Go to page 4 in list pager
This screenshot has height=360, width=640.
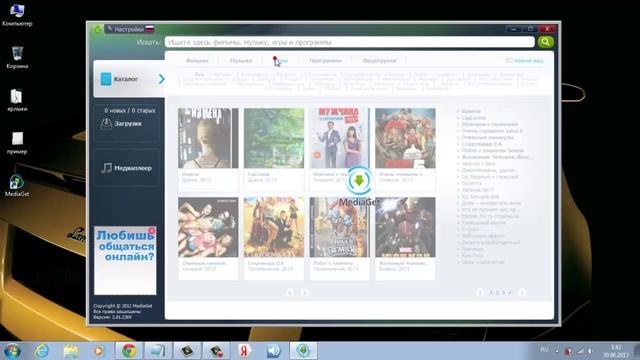click(509, 292)
